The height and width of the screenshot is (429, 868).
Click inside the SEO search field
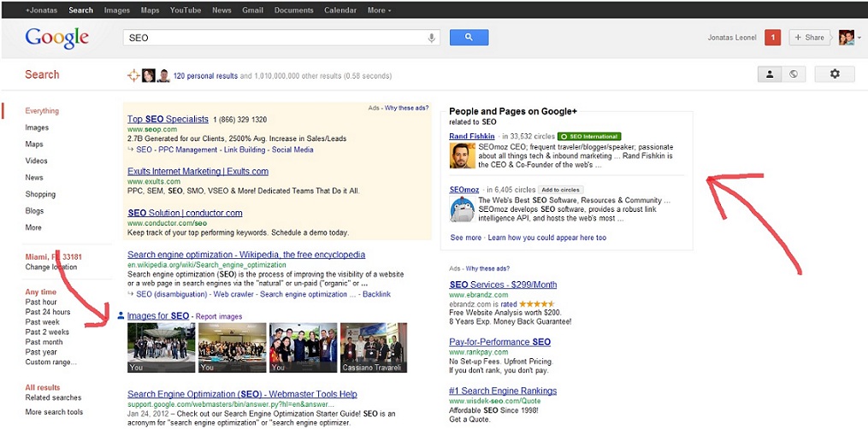[277, 38]
